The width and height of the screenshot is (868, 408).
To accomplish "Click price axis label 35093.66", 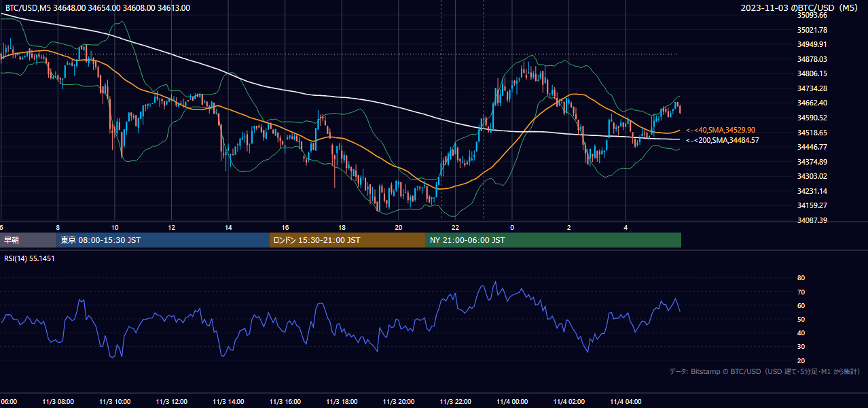I will tap(812, 15).
